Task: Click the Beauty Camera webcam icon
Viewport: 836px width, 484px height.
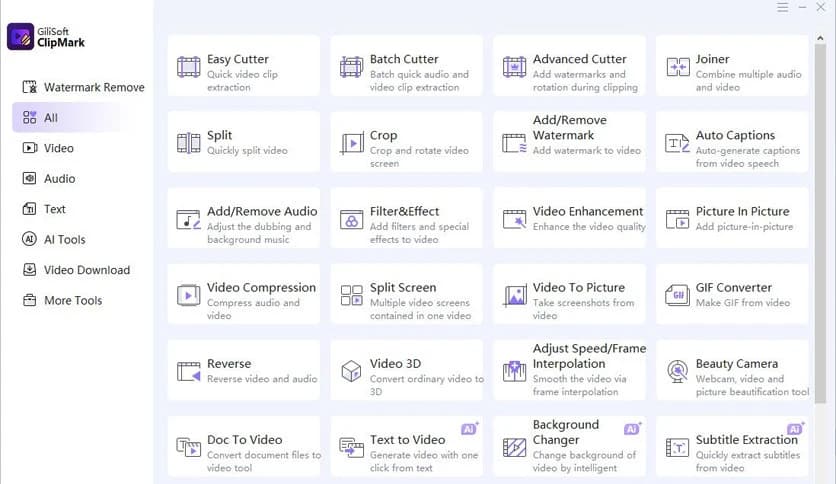Action: click(x=677, y=371)
